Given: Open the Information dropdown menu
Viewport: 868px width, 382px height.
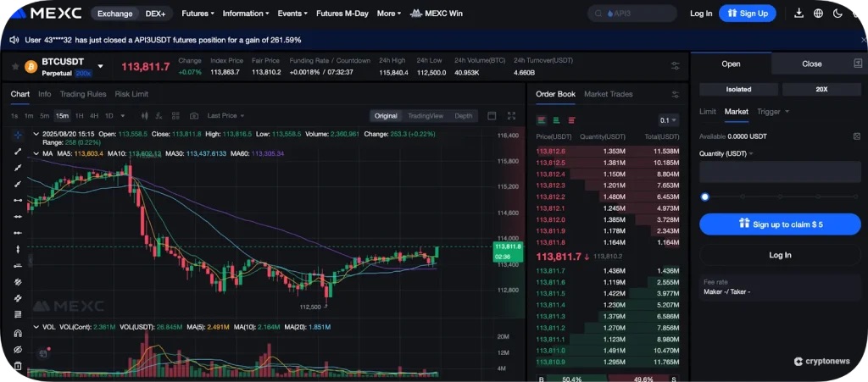Looking at the screenshot, I should pos(246,14).
